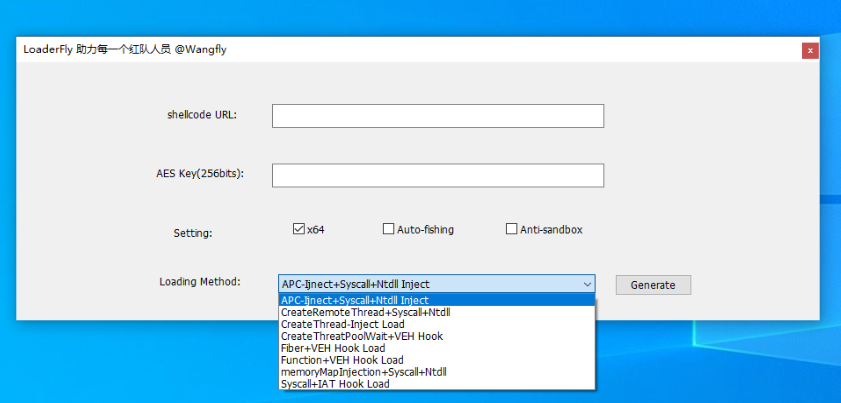The height and width of the screenshot is (403, 841).
Task: Click the AES Key(256bits) label
Action: (200, 173)
